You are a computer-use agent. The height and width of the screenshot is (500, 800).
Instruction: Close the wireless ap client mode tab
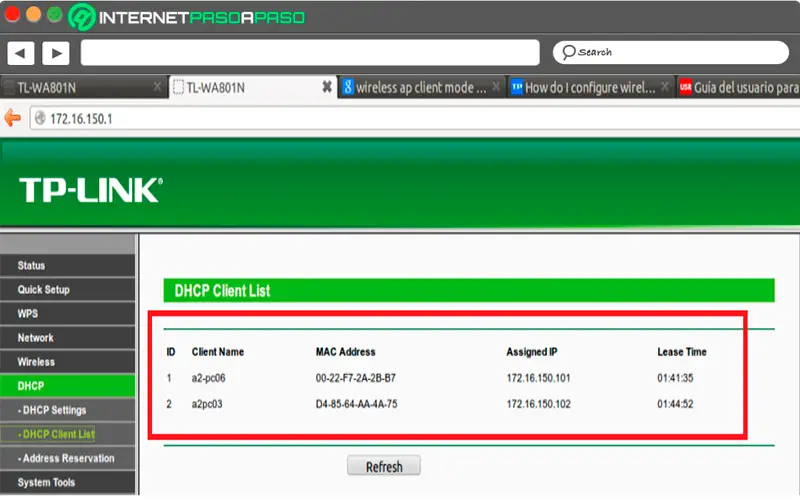click(496, 87)
